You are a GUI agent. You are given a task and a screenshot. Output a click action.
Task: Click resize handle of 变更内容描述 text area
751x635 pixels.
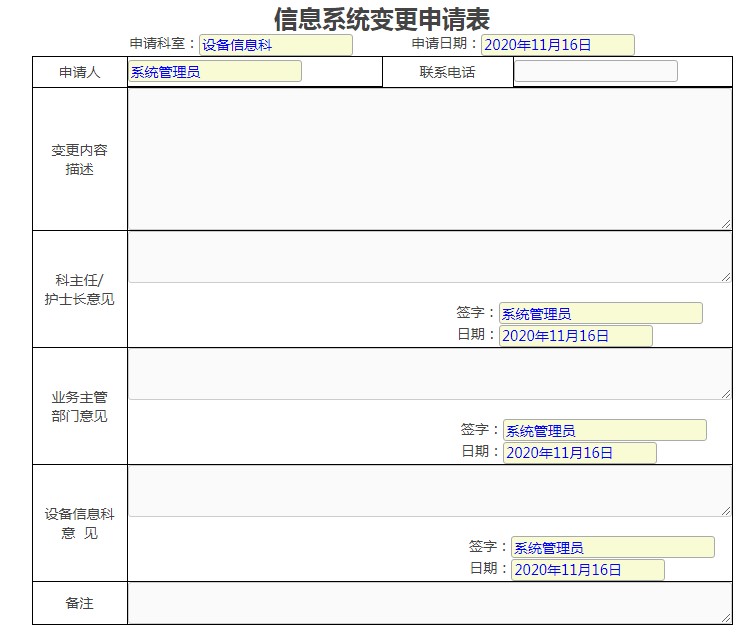726,224
